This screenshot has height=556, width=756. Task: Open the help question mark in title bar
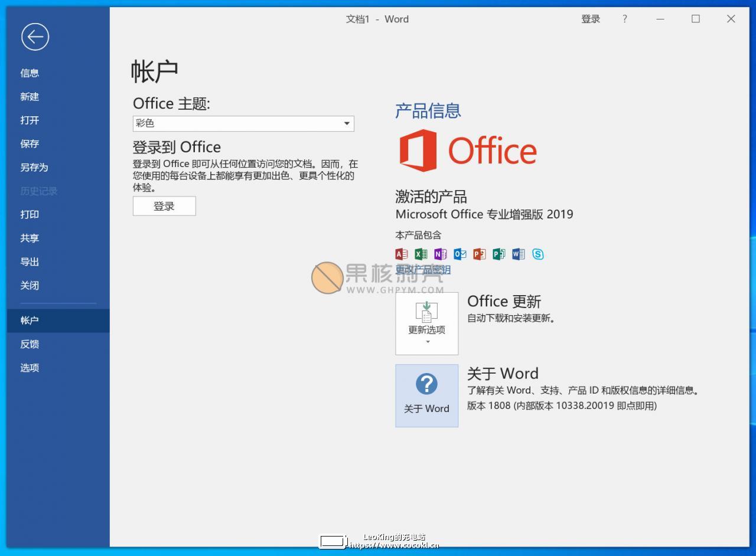(x=625, y=19)
